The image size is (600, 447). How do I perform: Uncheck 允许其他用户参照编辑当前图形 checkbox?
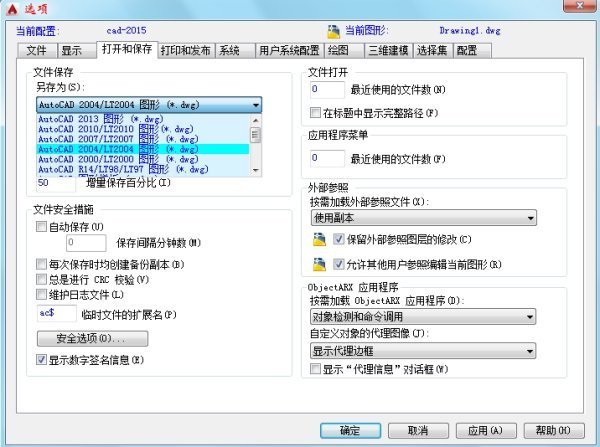pyautogui.click(x=338, y=264)
